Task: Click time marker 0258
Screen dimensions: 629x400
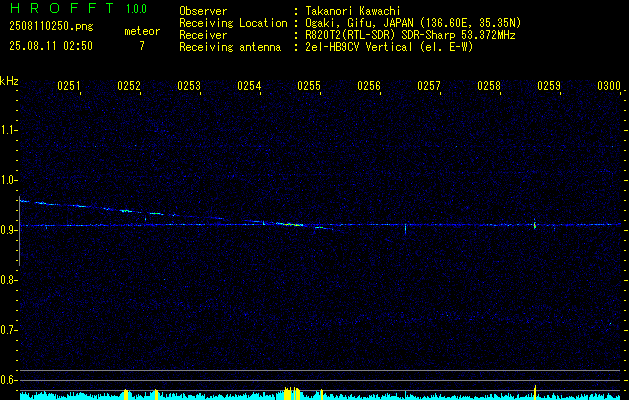Action: click(x=489, y=86)
